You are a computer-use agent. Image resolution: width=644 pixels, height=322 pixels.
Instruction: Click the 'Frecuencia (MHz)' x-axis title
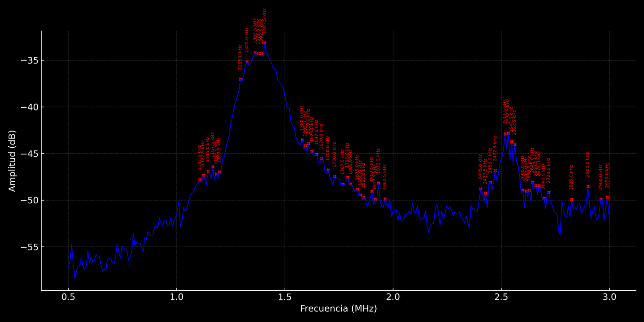coord(339,309)
